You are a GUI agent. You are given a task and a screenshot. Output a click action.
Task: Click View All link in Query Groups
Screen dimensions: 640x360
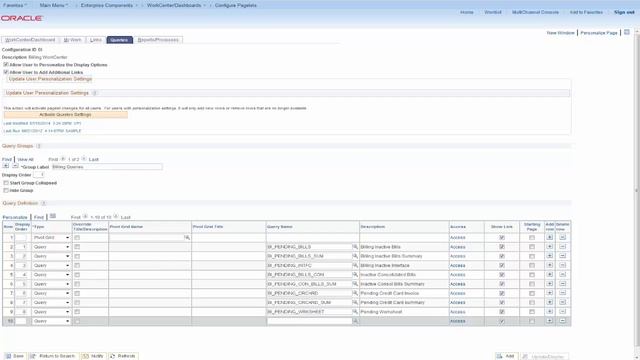[25, 159]
